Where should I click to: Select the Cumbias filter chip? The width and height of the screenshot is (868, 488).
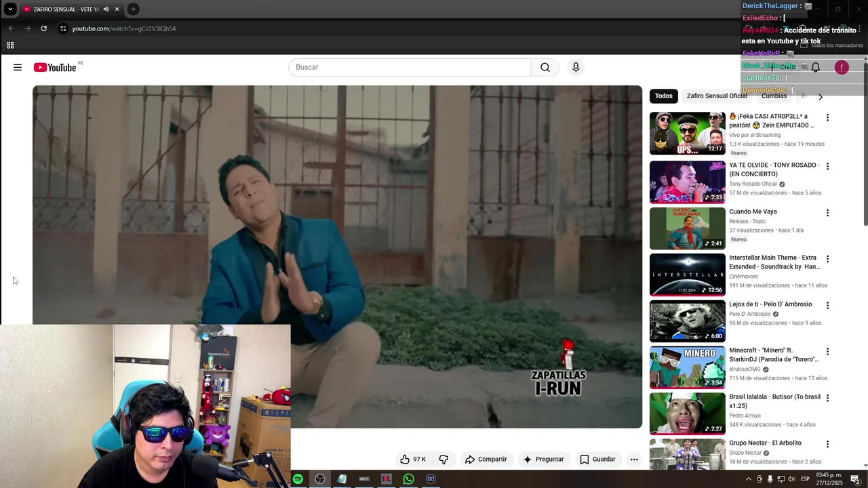pyautogui.click(x=774, y=96)
